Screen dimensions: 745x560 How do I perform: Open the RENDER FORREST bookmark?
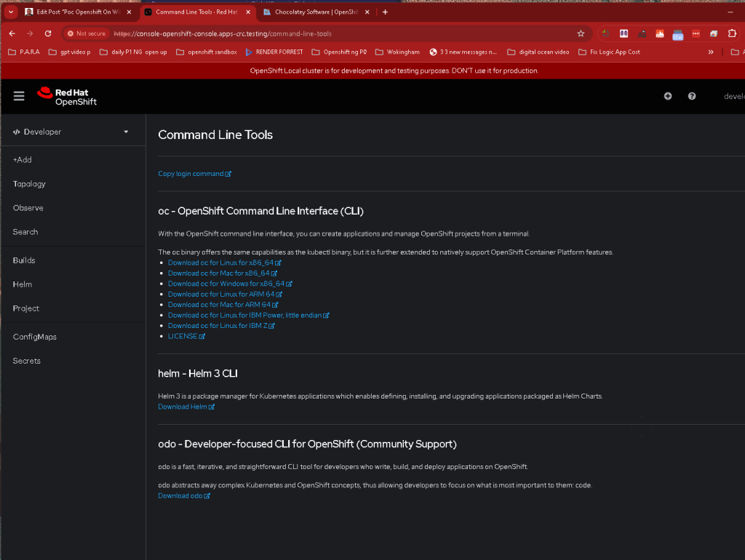274,52
